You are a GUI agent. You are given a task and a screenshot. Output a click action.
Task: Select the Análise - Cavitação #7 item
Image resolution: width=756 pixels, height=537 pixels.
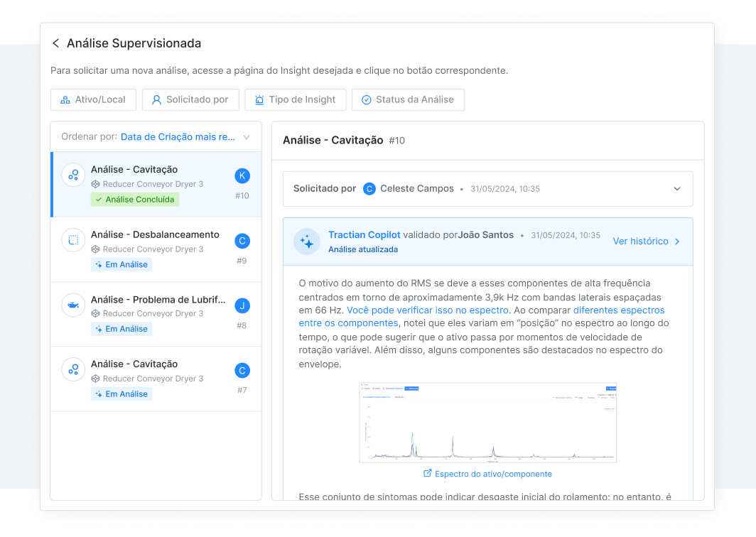point(155,379)
